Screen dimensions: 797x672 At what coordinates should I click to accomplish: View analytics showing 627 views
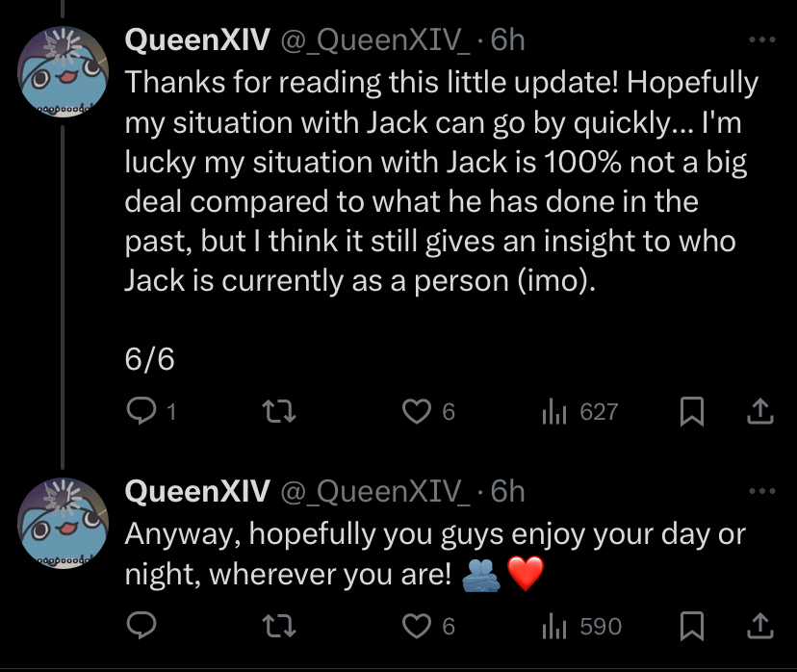click(580, 411)
